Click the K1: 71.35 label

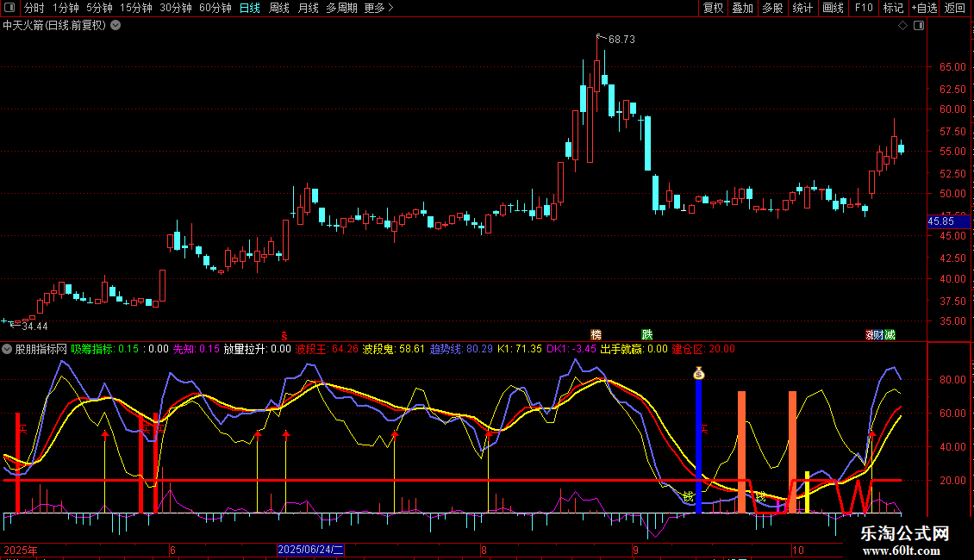(520, 349)
